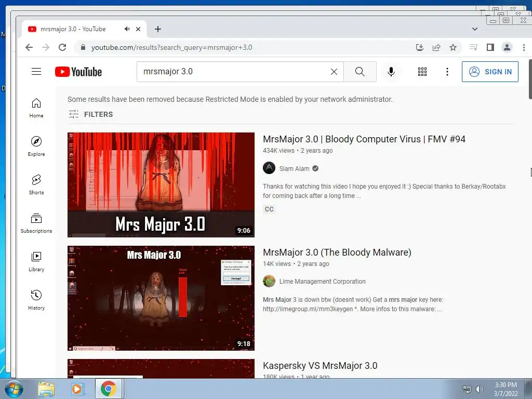Click the page's vertical scrollbar thumb

coord(530,79)
